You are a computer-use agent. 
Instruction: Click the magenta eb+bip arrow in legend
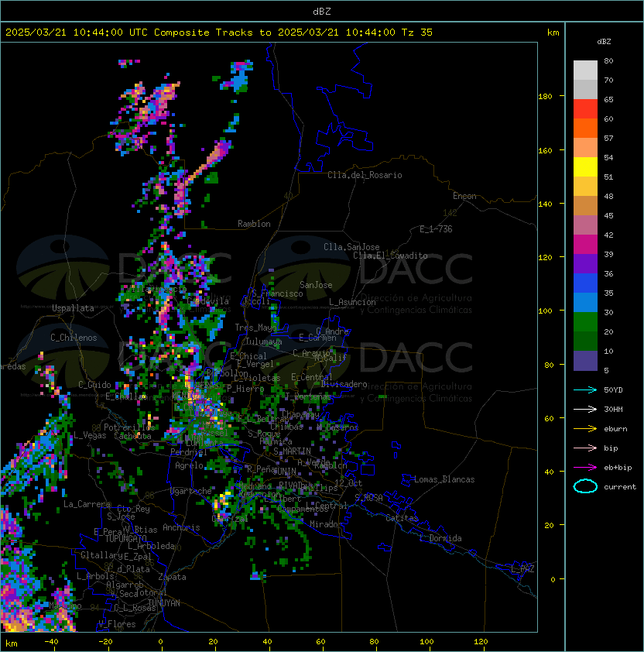pos(585,468)
